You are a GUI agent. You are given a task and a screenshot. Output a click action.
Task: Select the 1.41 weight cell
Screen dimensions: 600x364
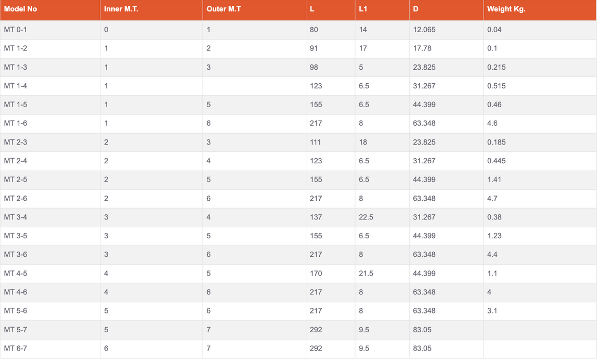[494, 179]
